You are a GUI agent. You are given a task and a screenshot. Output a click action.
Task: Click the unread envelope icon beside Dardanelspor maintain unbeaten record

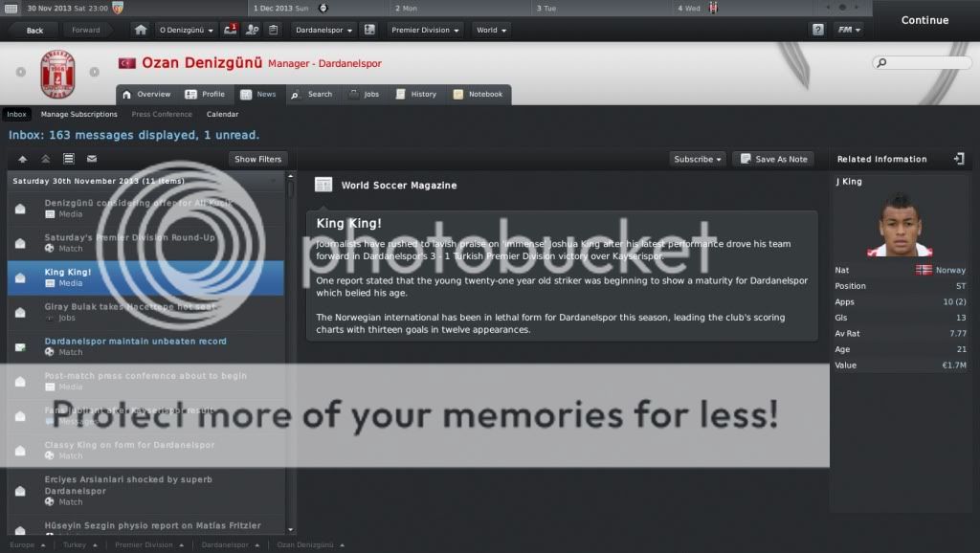coord(20,346)
